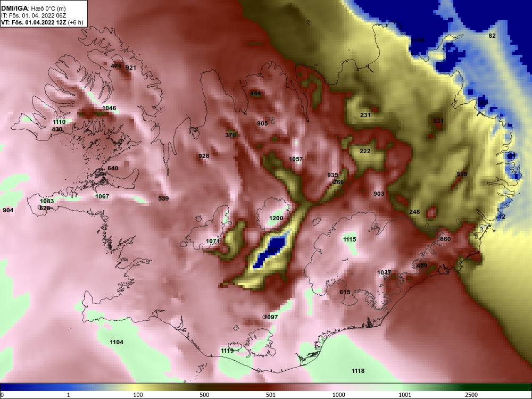This screenshot has width=532, height=399.
Task: Click the 'DMI/IGA: Hæð 0°C (m)' title line
Action: [33, 8]
